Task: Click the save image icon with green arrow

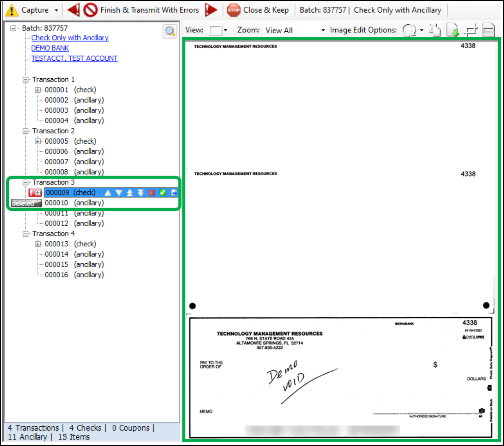Action: click(453, 30)
